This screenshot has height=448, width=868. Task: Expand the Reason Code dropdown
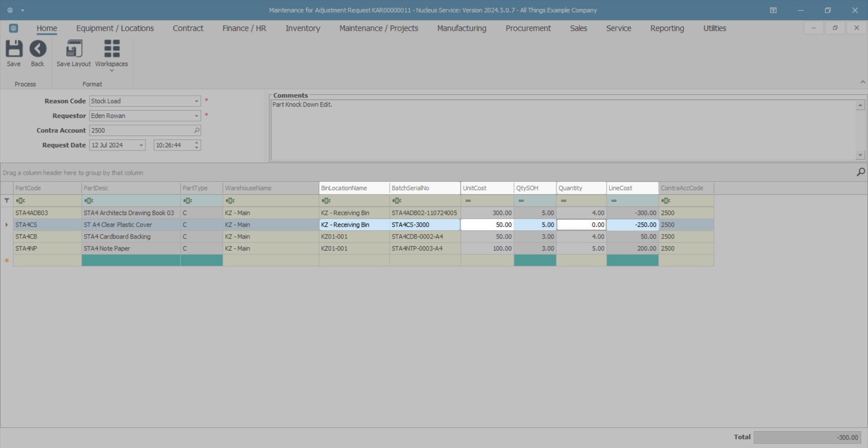[196, 101]
